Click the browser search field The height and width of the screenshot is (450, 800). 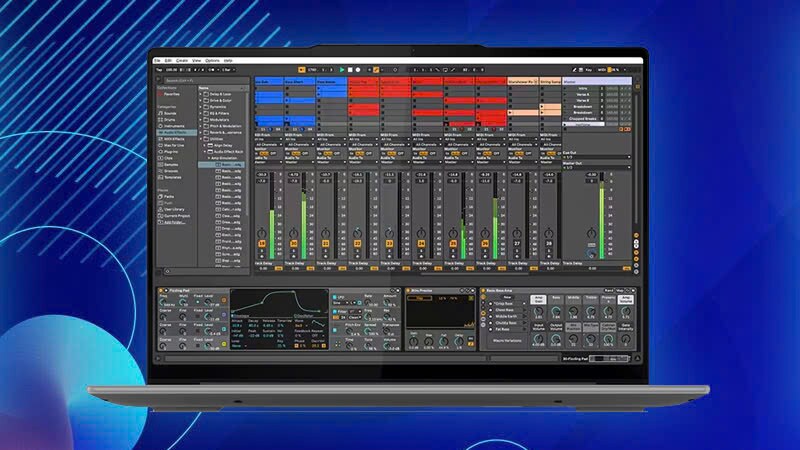tap(206, 80)
